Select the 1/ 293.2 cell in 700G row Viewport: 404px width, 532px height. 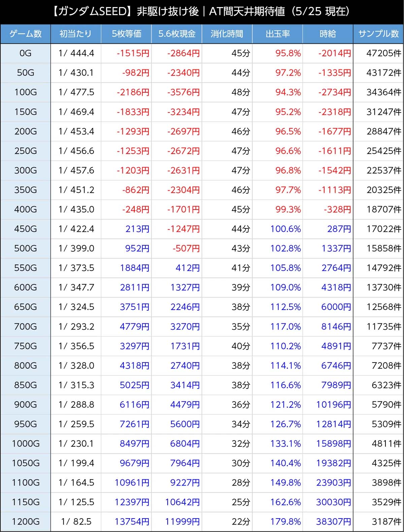pyautogui.click(x=76, y=327)
